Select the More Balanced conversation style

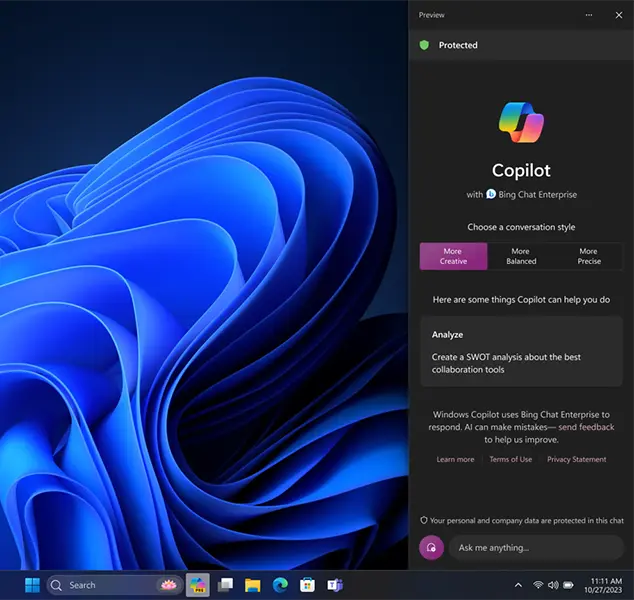click(521, 256)
